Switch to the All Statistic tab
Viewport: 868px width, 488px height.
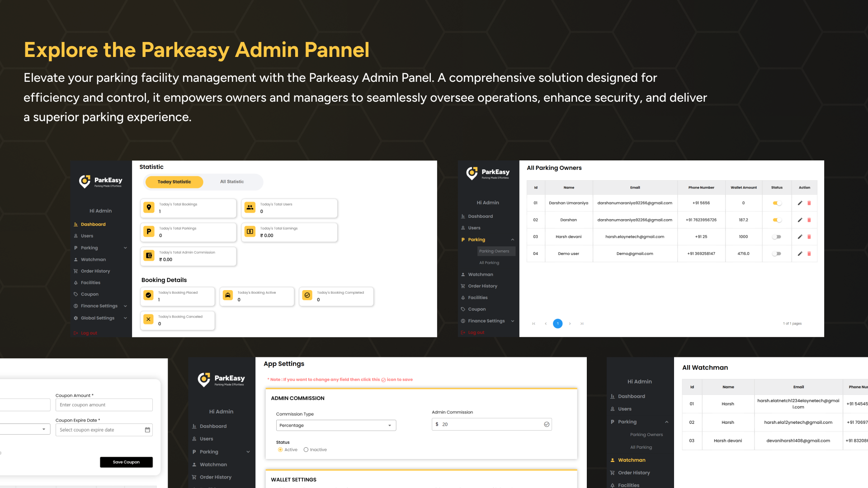[232, 182]
